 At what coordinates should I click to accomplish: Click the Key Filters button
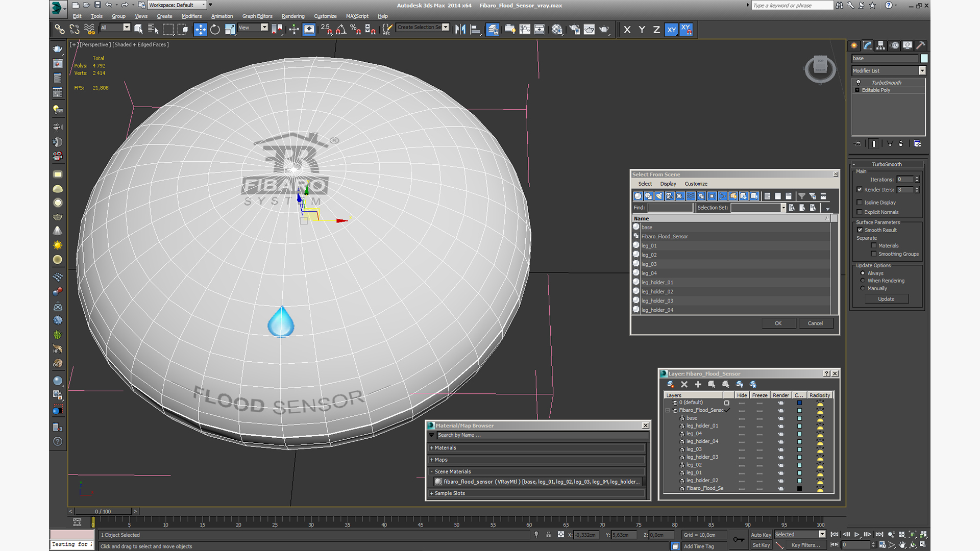coord(806,545)
